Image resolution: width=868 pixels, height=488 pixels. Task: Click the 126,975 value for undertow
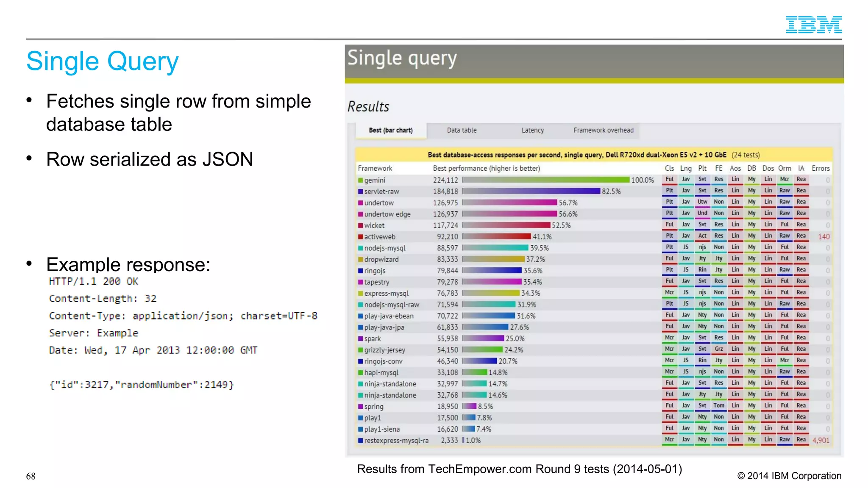tap(445, 203)
